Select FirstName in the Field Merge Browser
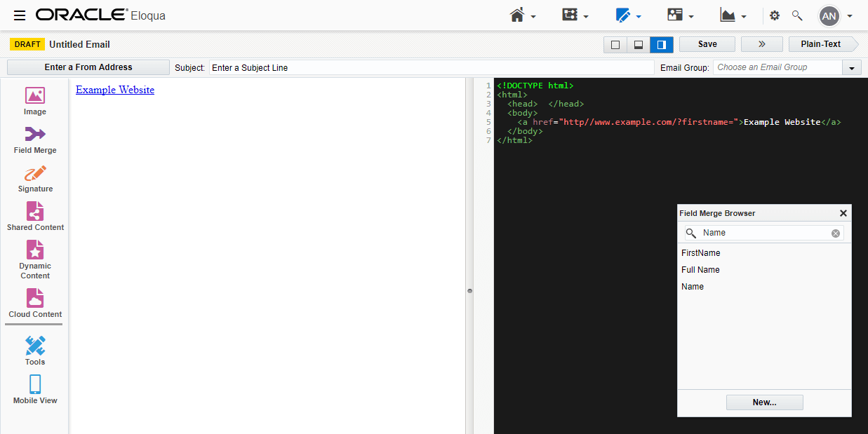The height and width of the screenshot is (434, 868). coord(700,252)
